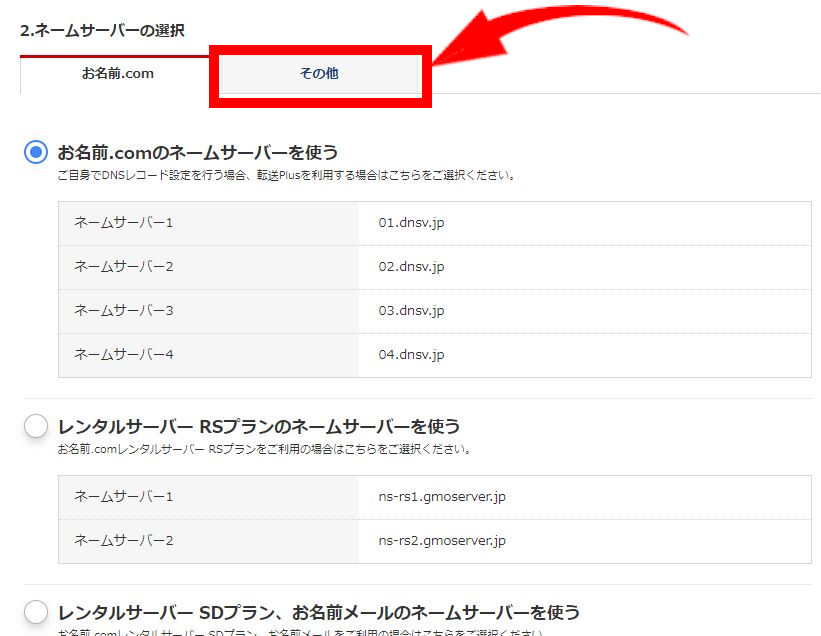Click ネームサーバー1 label in dnsv.jp table

[124, 223]
